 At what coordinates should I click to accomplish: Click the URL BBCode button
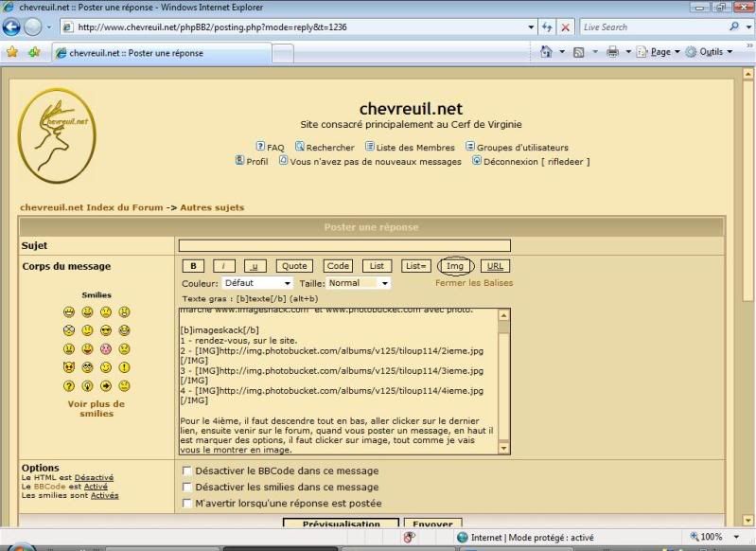tap(495, 266)
